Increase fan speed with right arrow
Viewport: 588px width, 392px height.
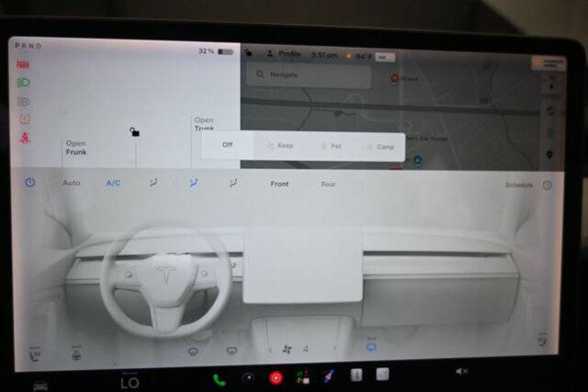point(334,349)
